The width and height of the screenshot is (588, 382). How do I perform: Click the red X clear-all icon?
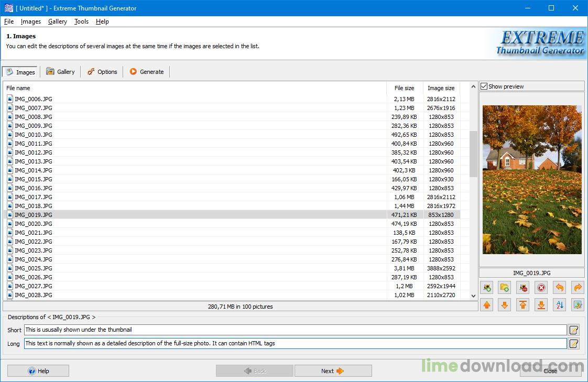pos(541,288)
